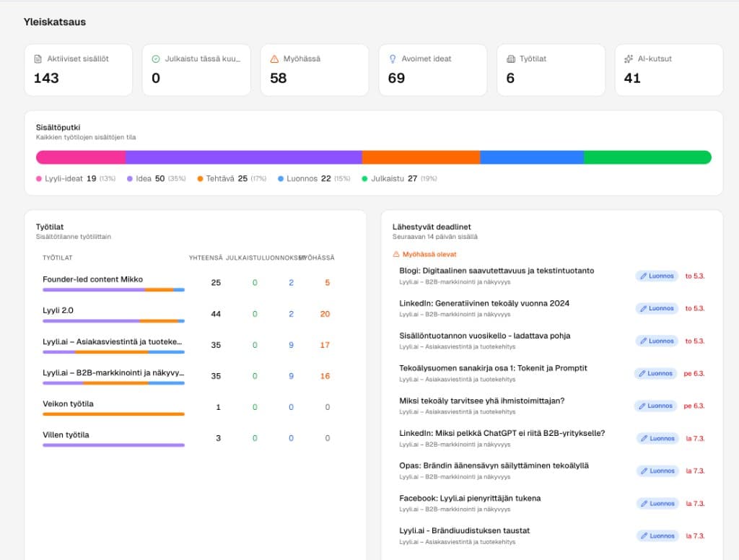739x560 pixels.
Task: Open the Myöhässä 58 stat card
Action: (315, 70)
